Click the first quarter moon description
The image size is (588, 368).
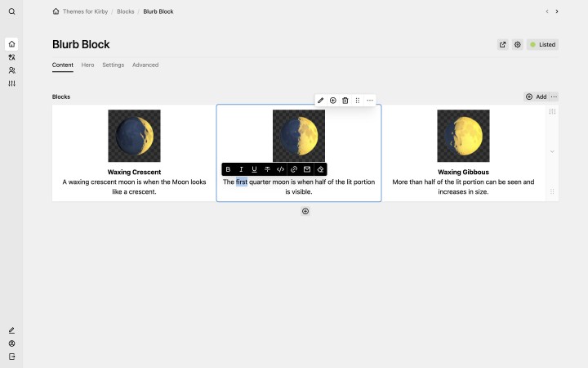tap(299, 186)
